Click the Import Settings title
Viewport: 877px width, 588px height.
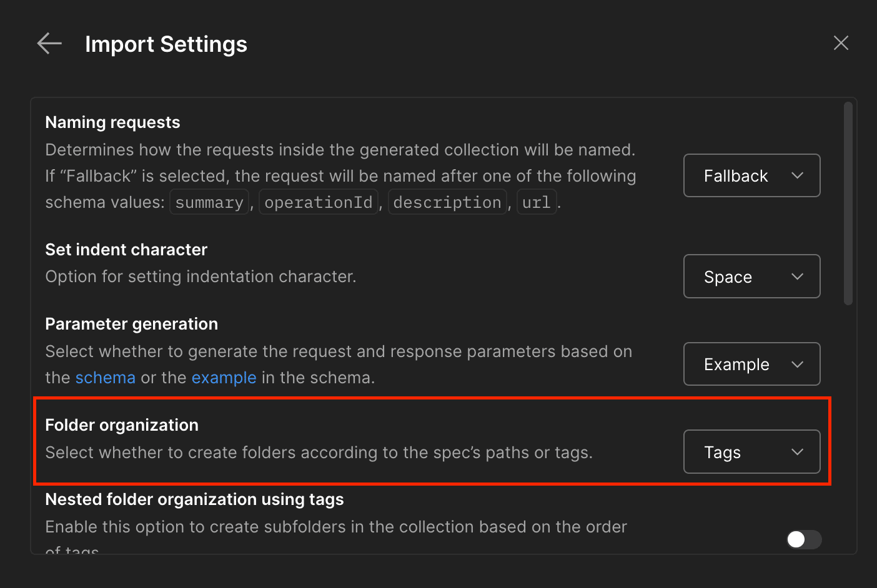[x=166, y=44]
